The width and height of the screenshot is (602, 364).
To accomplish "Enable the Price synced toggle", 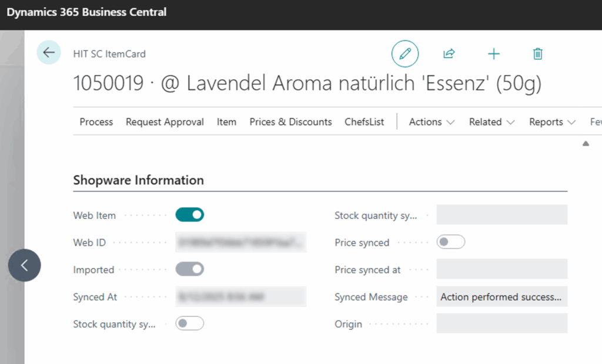I will [x=451, y=242].
